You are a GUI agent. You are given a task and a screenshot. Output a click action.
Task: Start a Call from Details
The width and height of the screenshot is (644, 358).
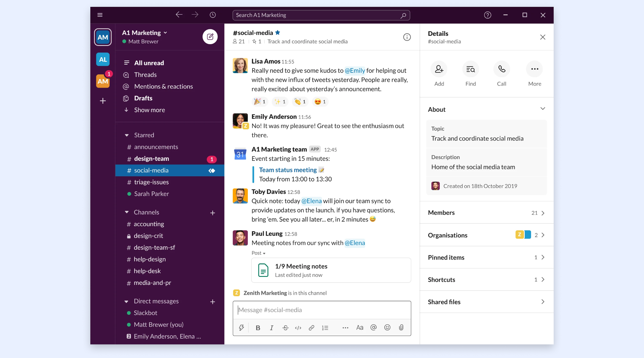click(502, 69)
